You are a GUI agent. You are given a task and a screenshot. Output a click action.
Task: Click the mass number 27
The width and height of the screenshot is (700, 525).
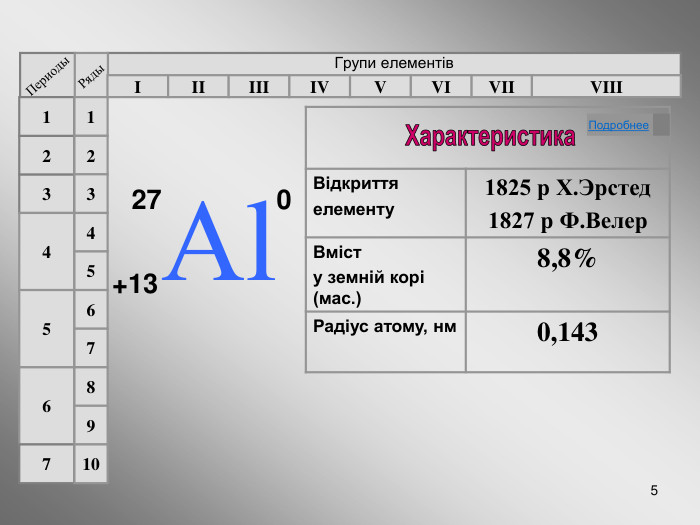click(146, 200)
